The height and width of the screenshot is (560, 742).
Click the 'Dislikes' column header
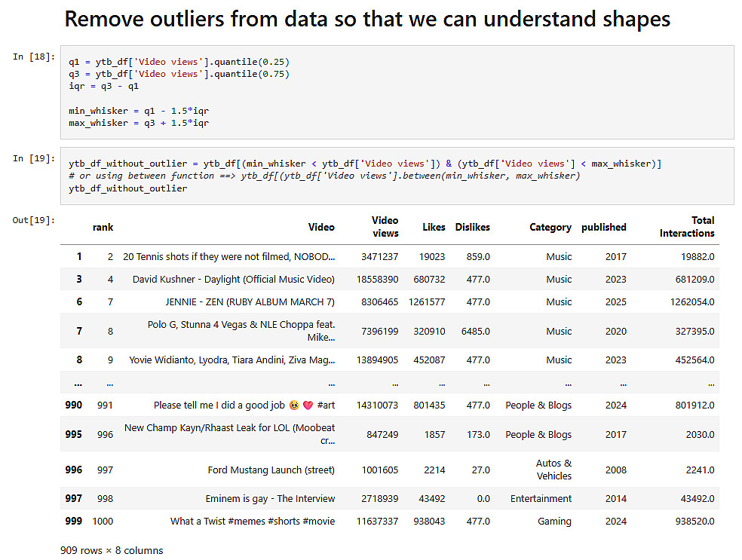(x=472, y=227)
